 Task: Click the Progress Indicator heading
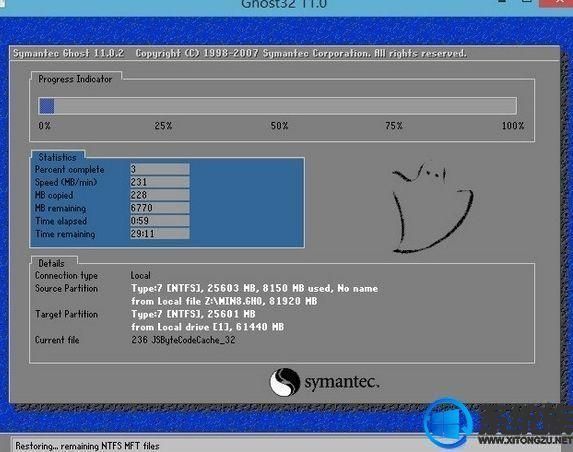pyautogui.click(x=75, y=79)
